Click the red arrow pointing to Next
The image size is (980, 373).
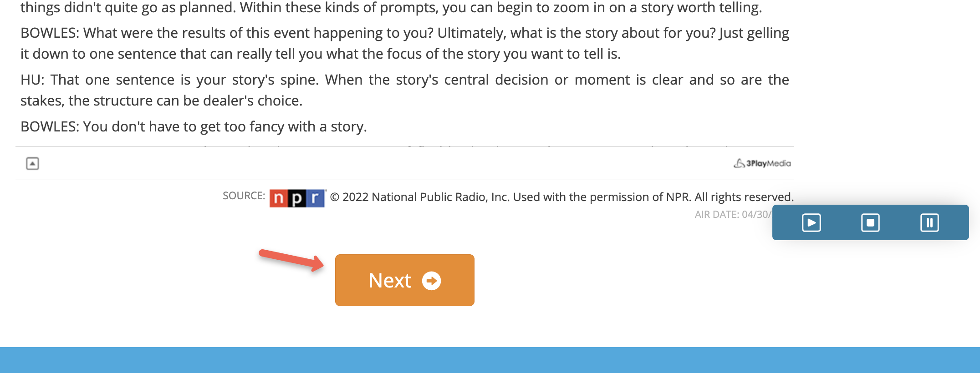tap(291, 260)
